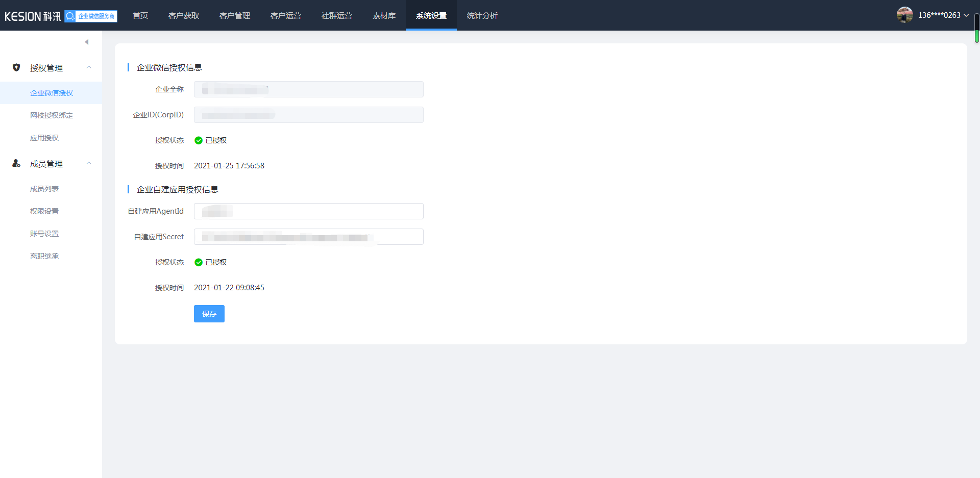Viewport: 980px width, 478px height.
Task: Collapse the 授权管理 menu group chevron
Action: tap(89, 67)
